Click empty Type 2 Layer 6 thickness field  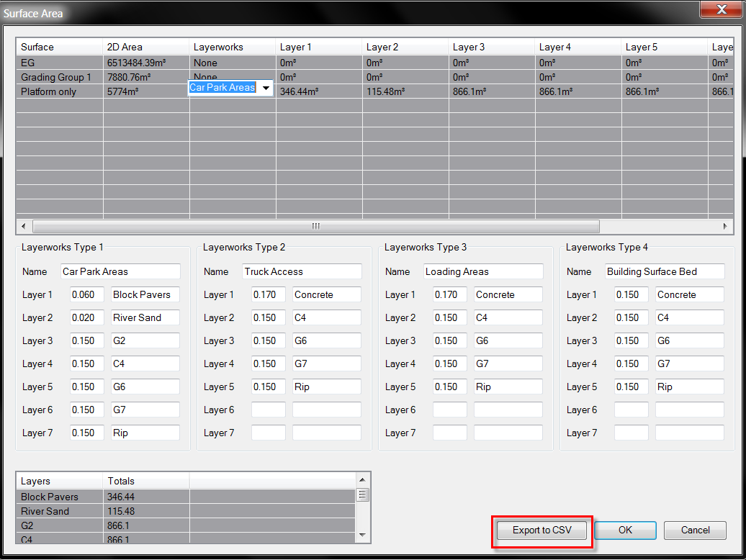[269, 410]
